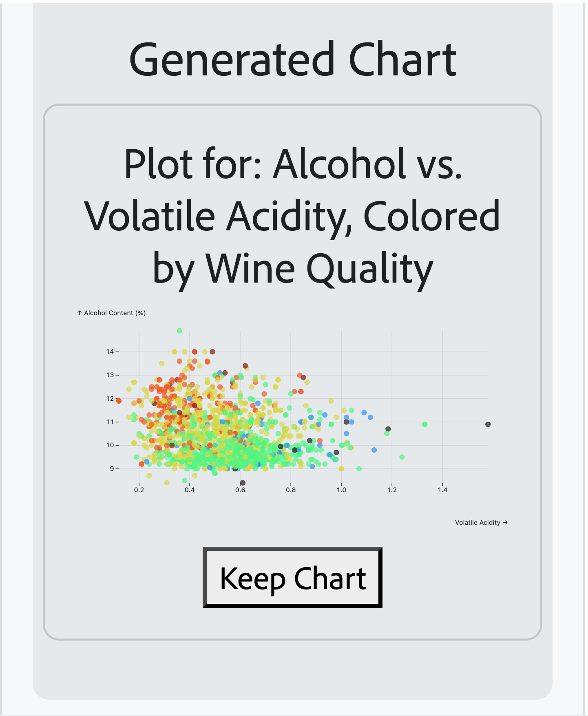The image size is (588, 716).
Task: Click the dark point just left of 1.2
Action: (x=388, y=429)
